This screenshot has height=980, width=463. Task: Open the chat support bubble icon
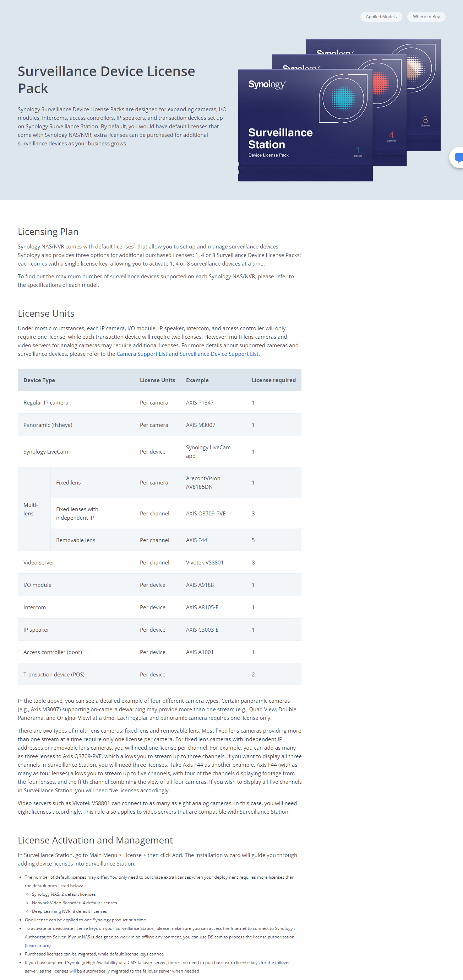coord(458,157)
